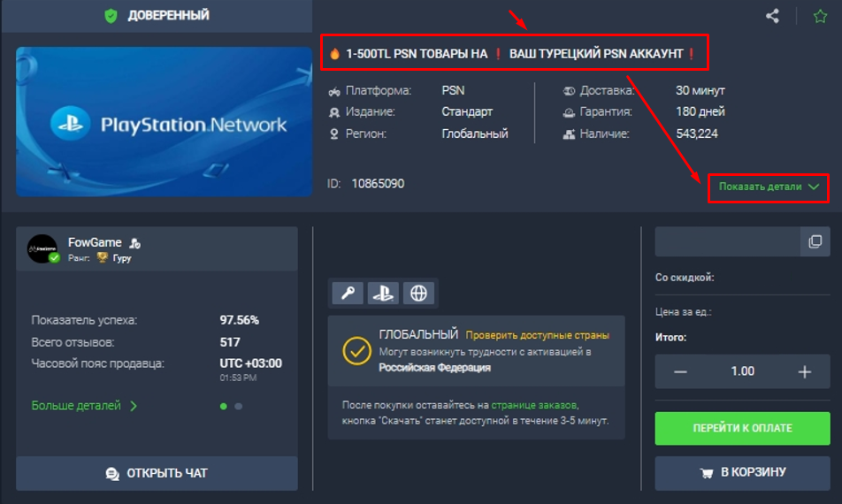Click the PlayStation Network product image
The width and height of the screenshot is (842, 504).
[x=164, y=122]
